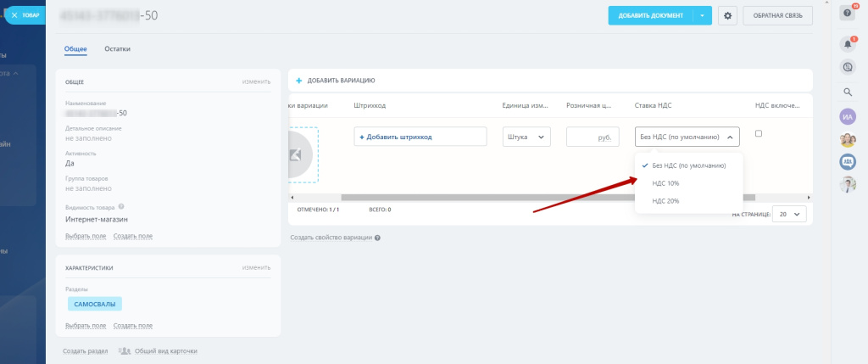The image size is (868, 364).
Task: Select НДС 20% from the list
Action: [665, 201]
